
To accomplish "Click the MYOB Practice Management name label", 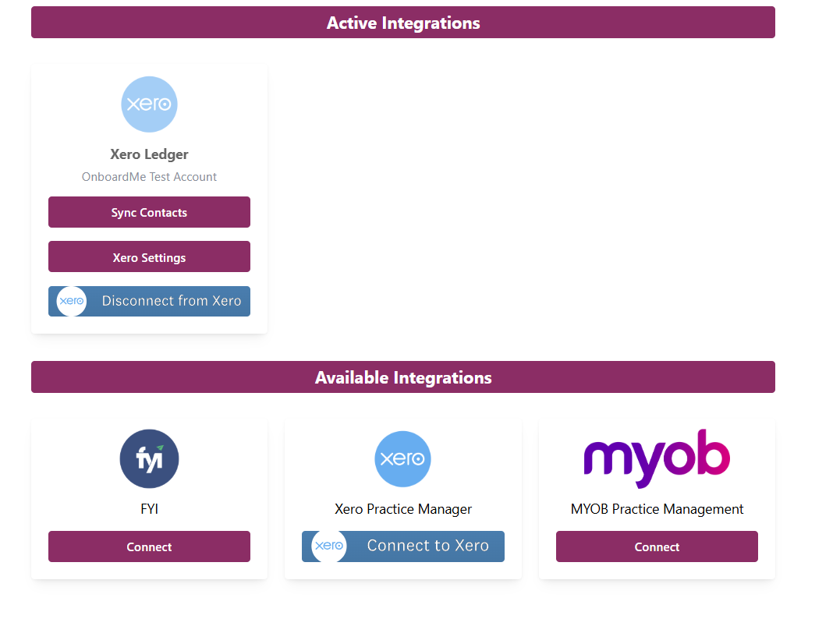I will coord(657,509).
